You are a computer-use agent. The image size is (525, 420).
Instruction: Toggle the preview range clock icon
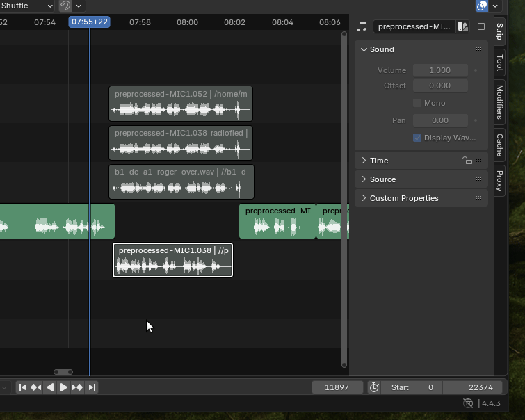373,387
